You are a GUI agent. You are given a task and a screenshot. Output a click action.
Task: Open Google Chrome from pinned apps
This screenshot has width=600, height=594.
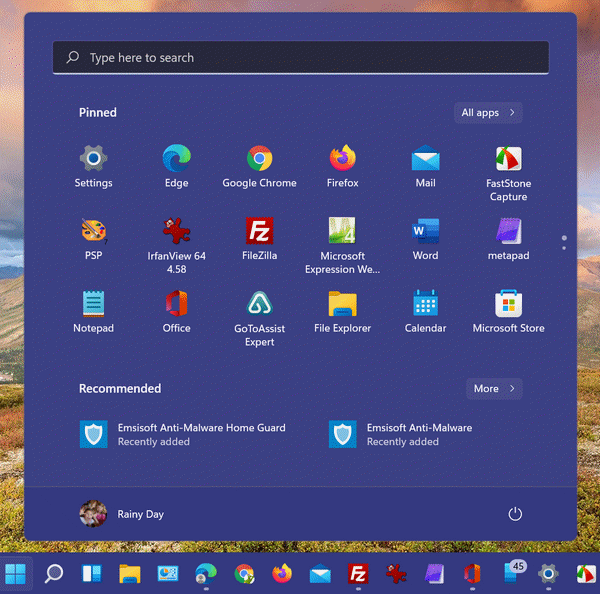[259, 166]
